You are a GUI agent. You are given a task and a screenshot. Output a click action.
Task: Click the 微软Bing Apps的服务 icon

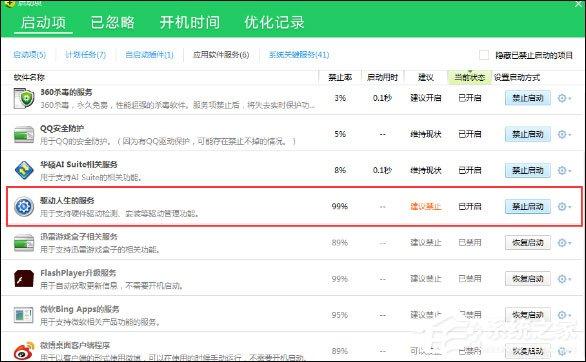pyautogui.click(x=24, y=315)
